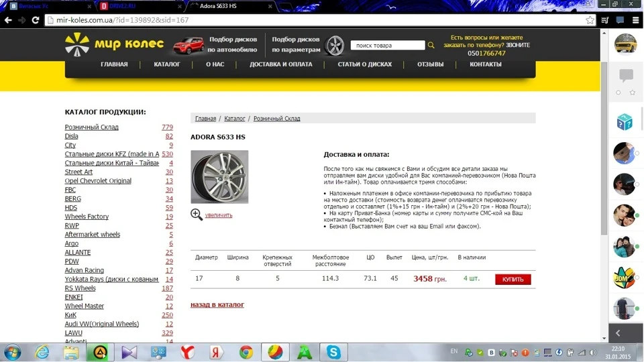Screen dimensions: 644x362
Task: Open Advan Racing category
Action: click(85, 270)
